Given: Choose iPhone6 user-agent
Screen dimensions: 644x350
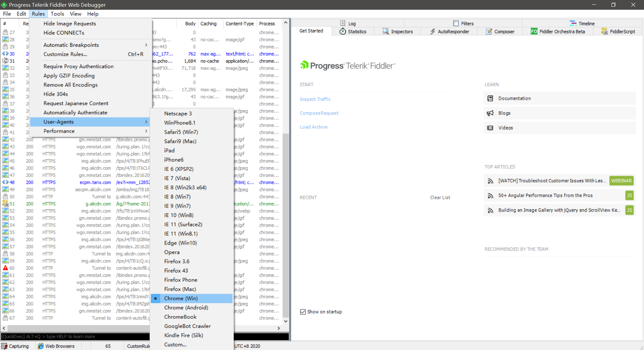Looking at the screenshot, I should [x=192, y=160].
